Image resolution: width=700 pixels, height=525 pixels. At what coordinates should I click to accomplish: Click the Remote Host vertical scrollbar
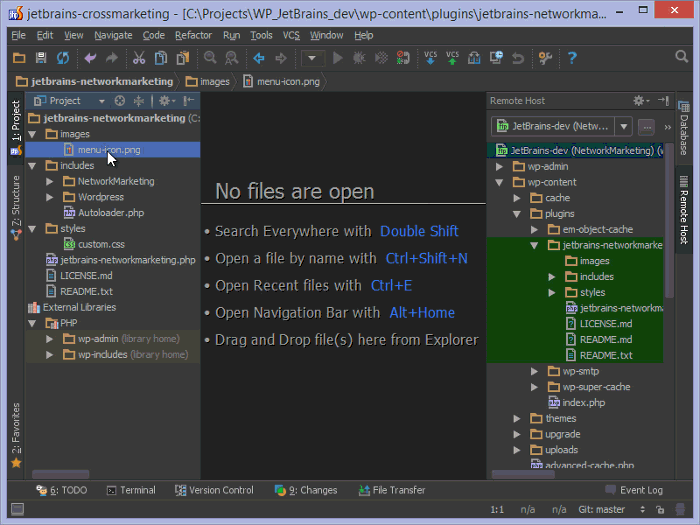pos(669,221)
